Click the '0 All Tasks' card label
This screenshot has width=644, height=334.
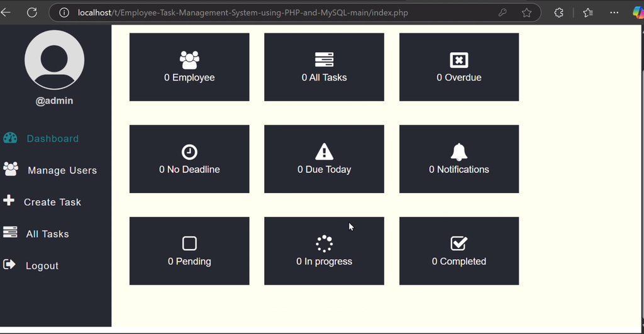[x=324, y=77]
